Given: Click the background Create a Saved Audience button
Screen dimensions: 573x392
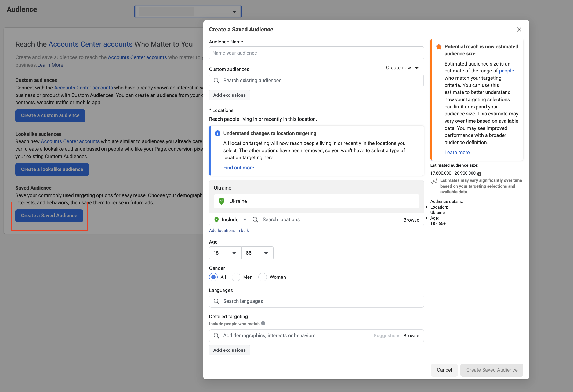Looking at the screenshot, I should 49,216.
